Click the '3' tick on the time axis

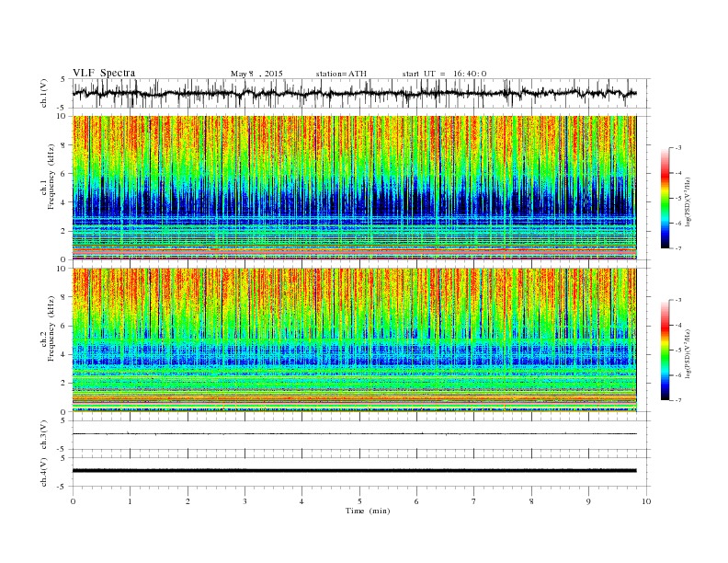tap(245, 501)
